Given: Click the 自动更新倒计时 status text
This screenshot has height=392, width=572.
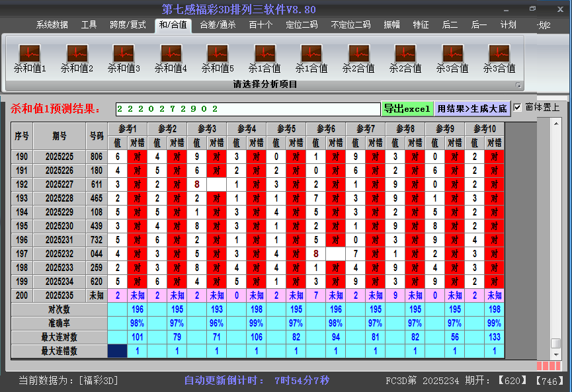Looking at the screenshot, I should coord(257,381).
